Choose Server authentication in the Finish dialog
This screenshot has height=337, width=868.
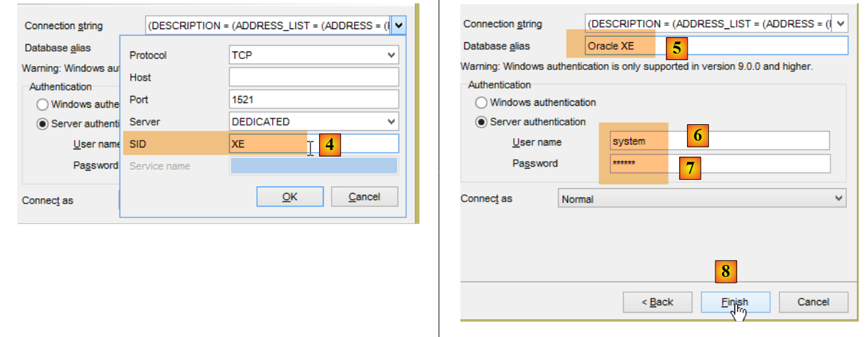coord(482,122)
